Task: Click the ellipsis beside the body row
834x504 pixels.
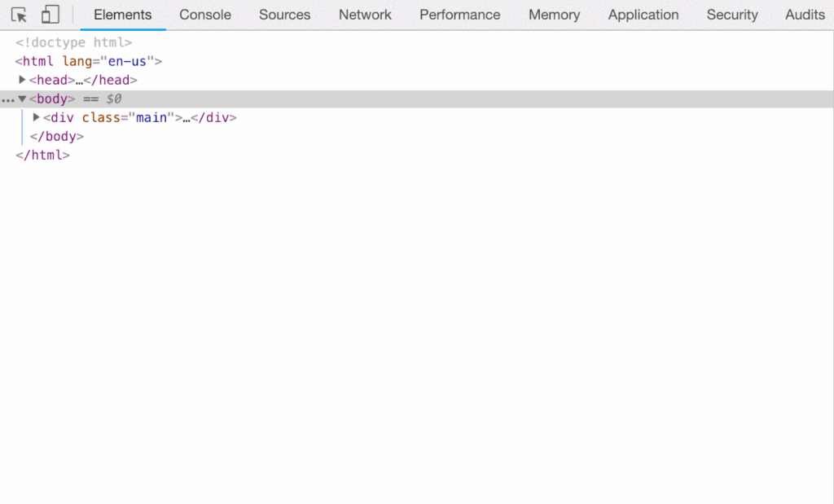Action: (7, 99)
